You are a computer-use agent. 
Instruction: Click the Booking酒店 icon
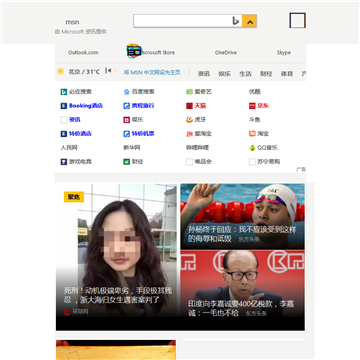pos(64,106)
